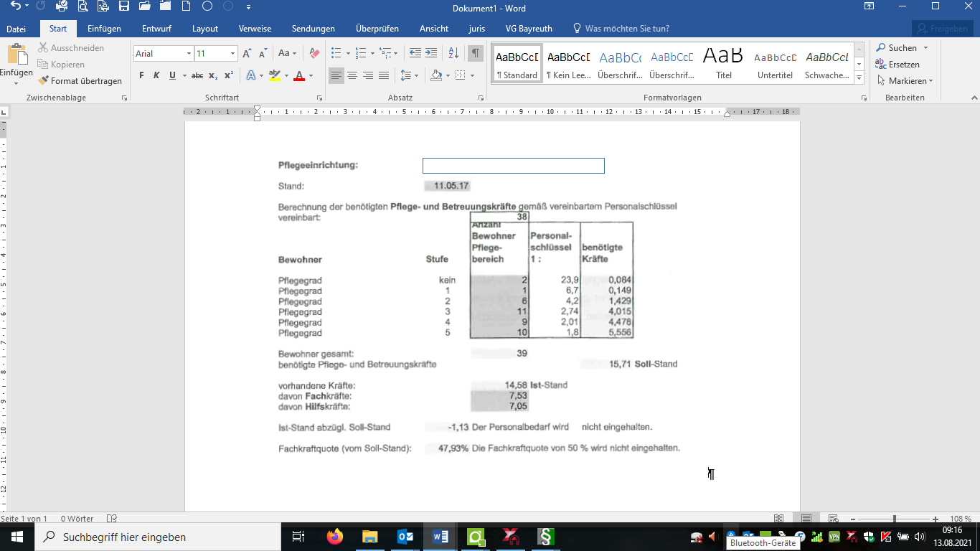The width and height of the screenshot is (980, 551).
Task: Click the Freigeben share button
Action: click(x=943, y=29)
